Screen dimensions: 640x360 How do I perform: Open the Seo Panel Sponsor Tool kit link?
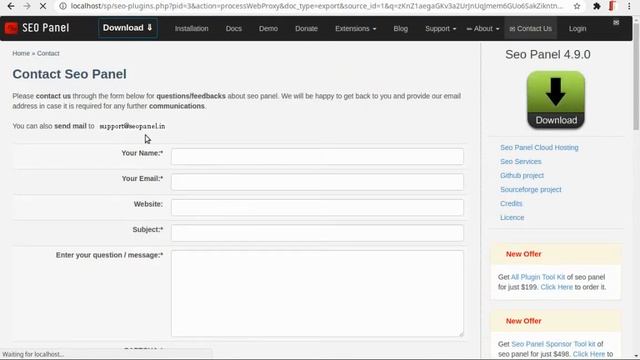point(553,344)
